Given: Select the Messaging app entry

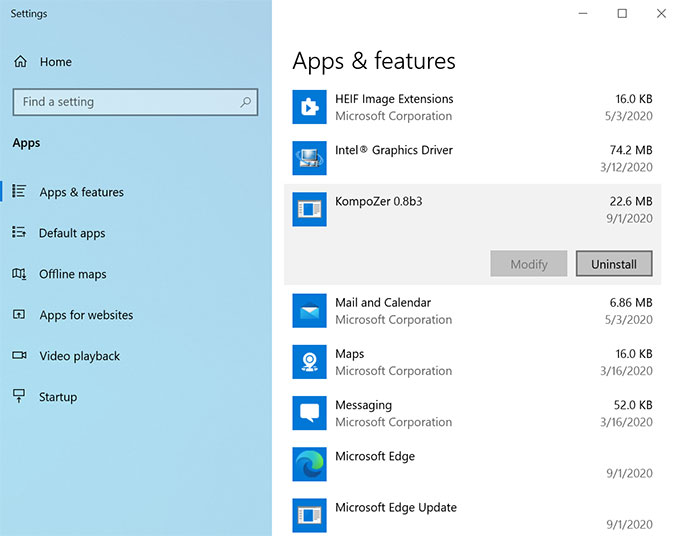Looking at the screenshot, I should click(x=472, y=413).
